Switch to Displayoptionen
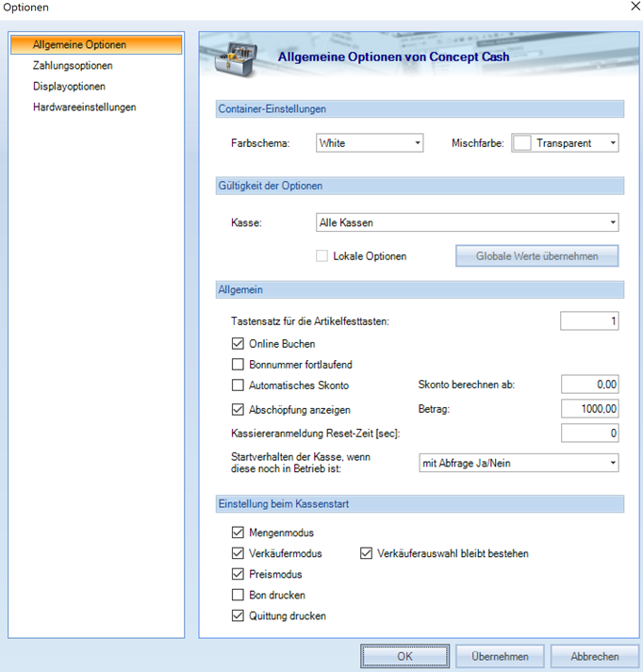The image size is (643, 672). 69,86
